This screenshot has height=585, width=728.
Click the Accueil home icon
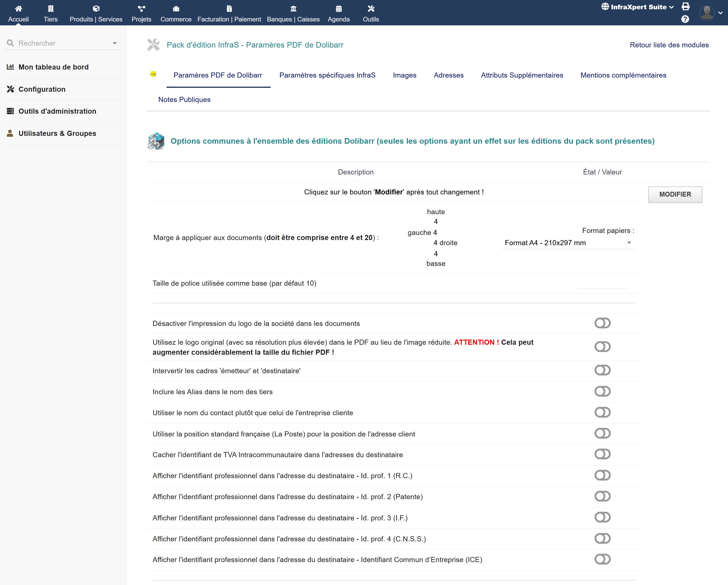click(x=19, y=9)
